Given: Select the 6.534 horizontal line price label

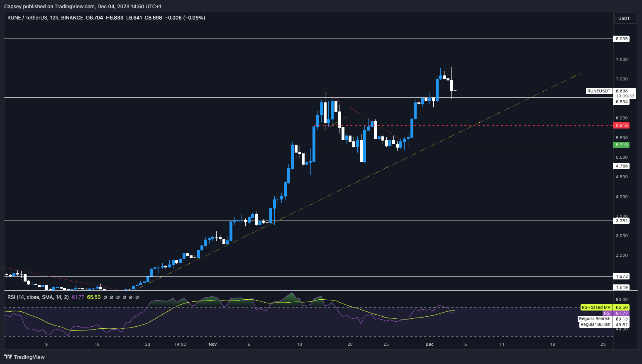Looking at the screenshot, I should pos(622,102).
